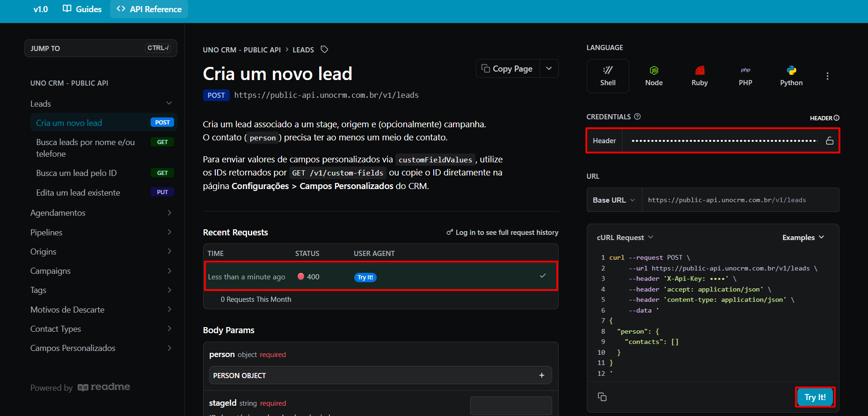Click the URL field showing /v1/leads

(740, 200)
